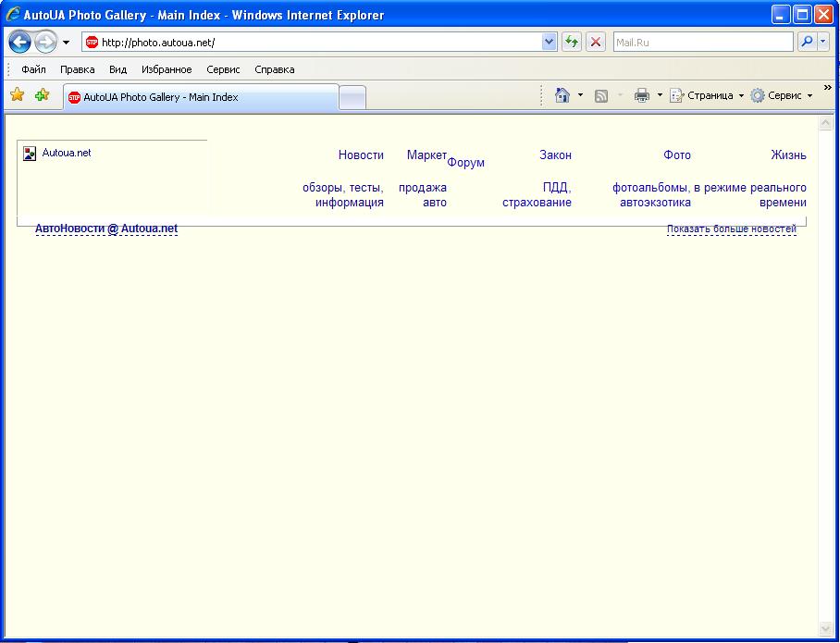The image size is (840, 643).
Task: Select the AutoUA Photo Gallery tab
Action: click(x=202, y=97)
